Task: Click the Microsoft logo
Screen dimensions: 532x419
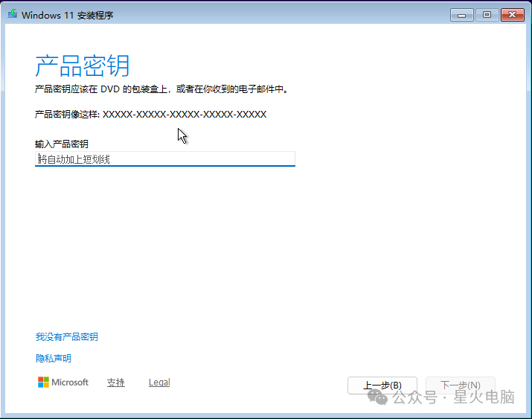Action: click(x=63, y=383)
